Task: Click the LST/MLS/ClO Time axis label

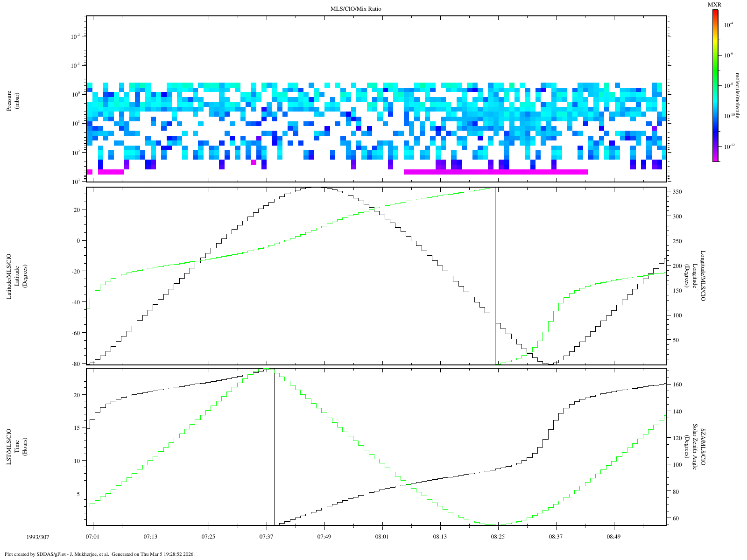Action: coord(9,446)
